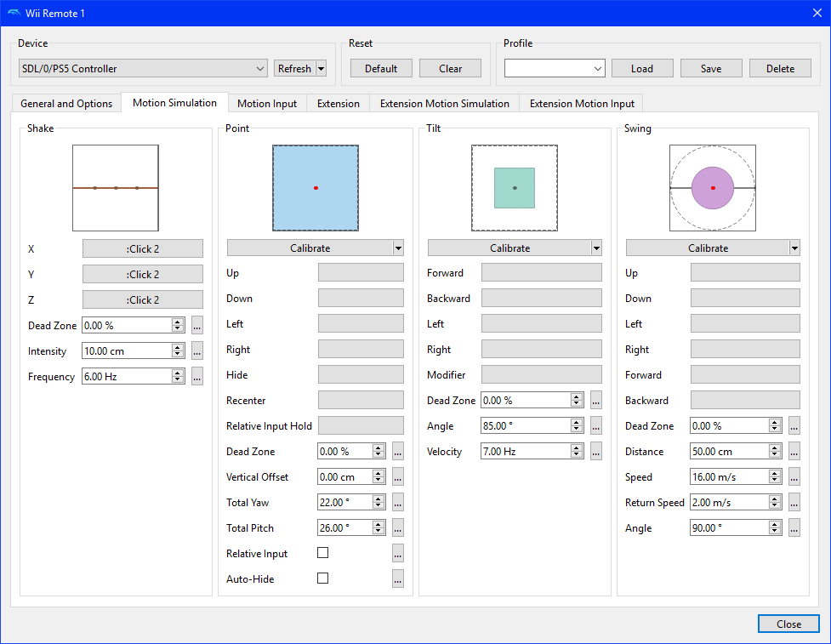
Task: Toggle the Auto-Hide checkbox
Action: 322,578
